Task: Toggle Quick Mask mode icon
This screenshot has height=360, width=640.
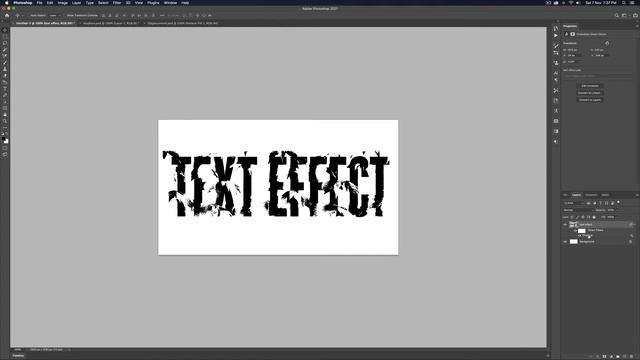Action: (5, 148)
